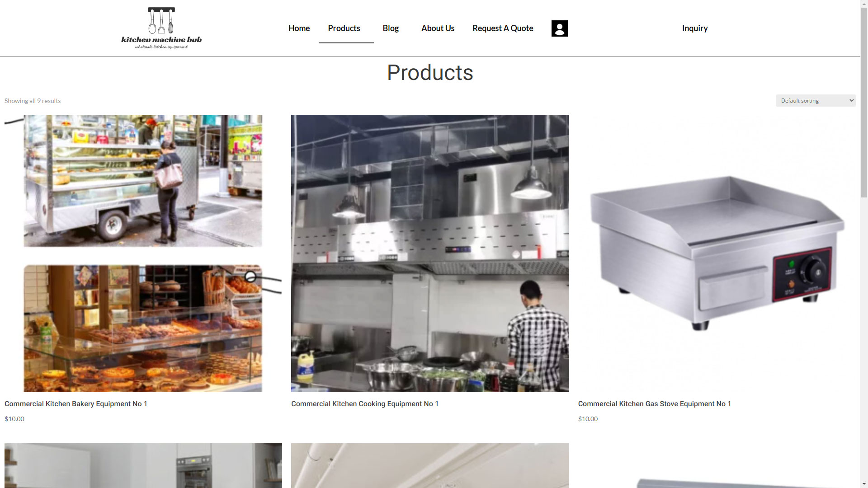Image resolution: width=868 pixels, height=488 pixels.
Task: Click Request A Quote in navigation
Action: 503,28
